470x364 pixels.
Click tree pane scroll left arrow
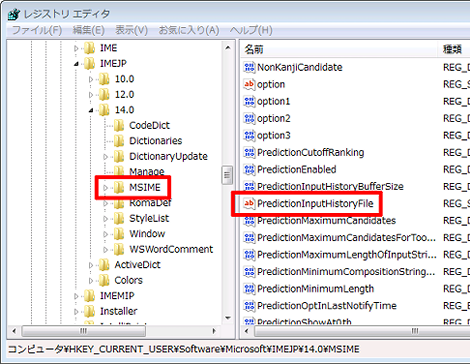pos(14,331)
